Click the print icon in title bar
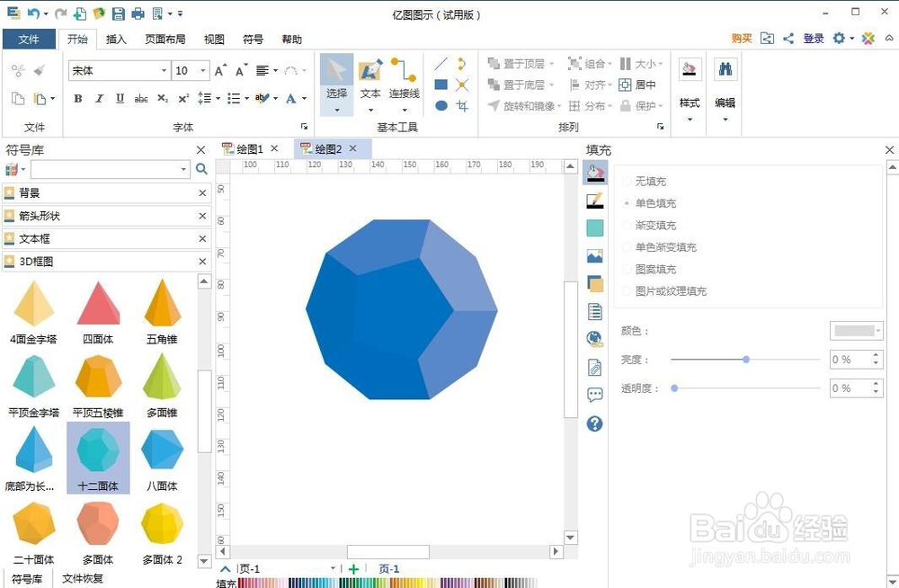Viewport: 899px width, 588px height. coord(138,13)
